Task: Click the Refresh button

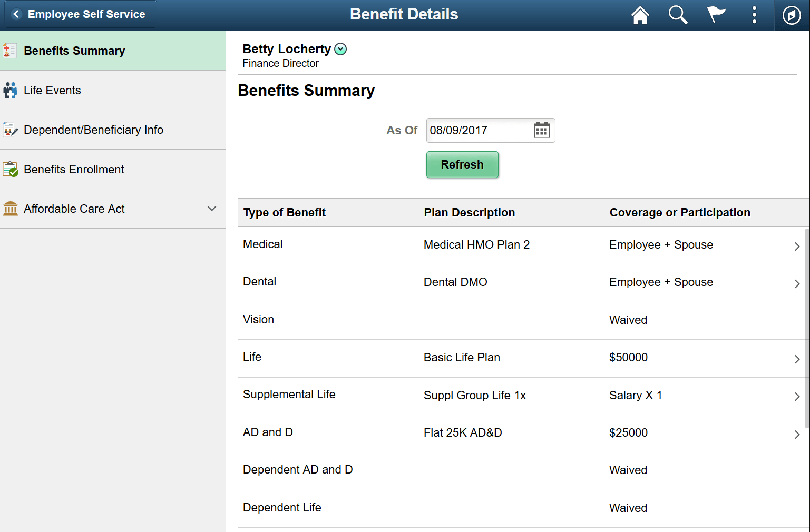Action: click(x=462, y=164)
